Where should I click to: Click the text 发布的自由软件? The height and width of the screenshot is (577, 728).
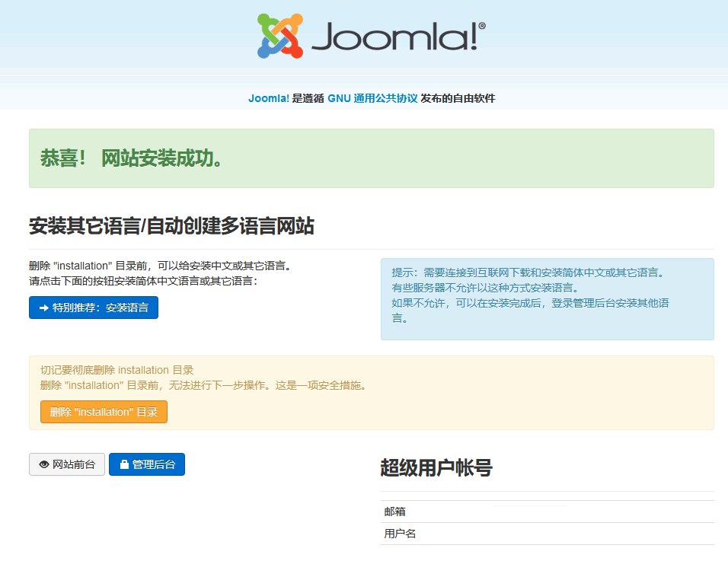coord(458,98)
